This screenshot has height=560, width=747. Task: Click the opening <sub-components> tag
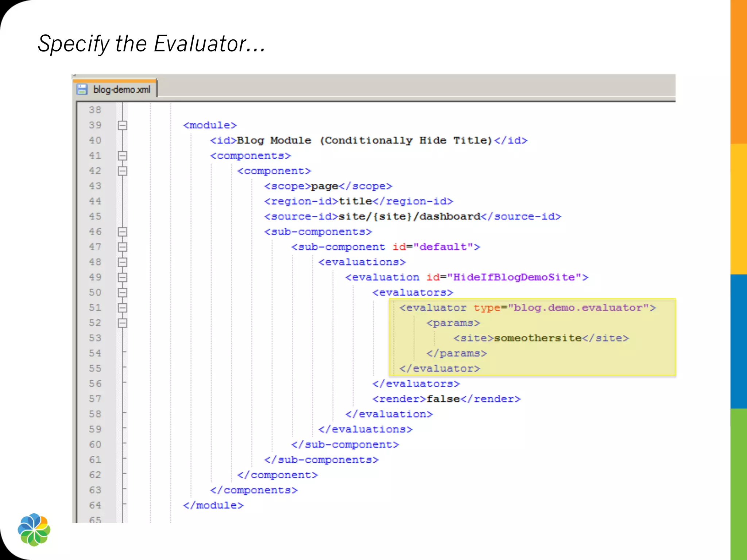pyautogui.click(x=318, y=232)
